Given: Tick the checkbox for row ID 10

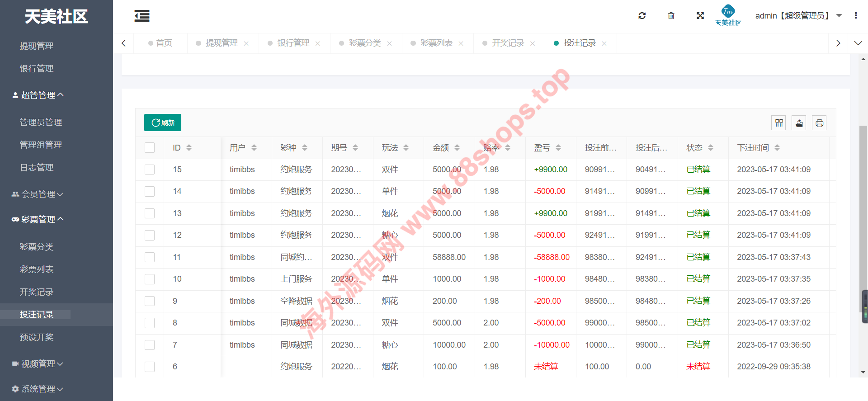Looking at the screenshot, I should 150,279.
